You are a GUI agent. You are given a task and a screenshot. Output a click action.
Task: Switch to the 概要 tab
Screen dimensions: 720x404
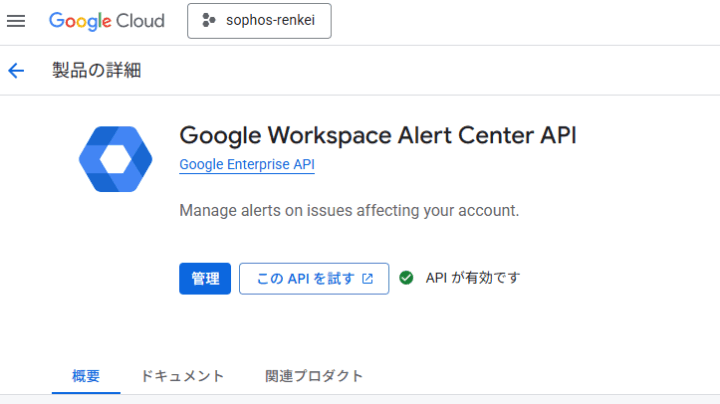[86, 376]
